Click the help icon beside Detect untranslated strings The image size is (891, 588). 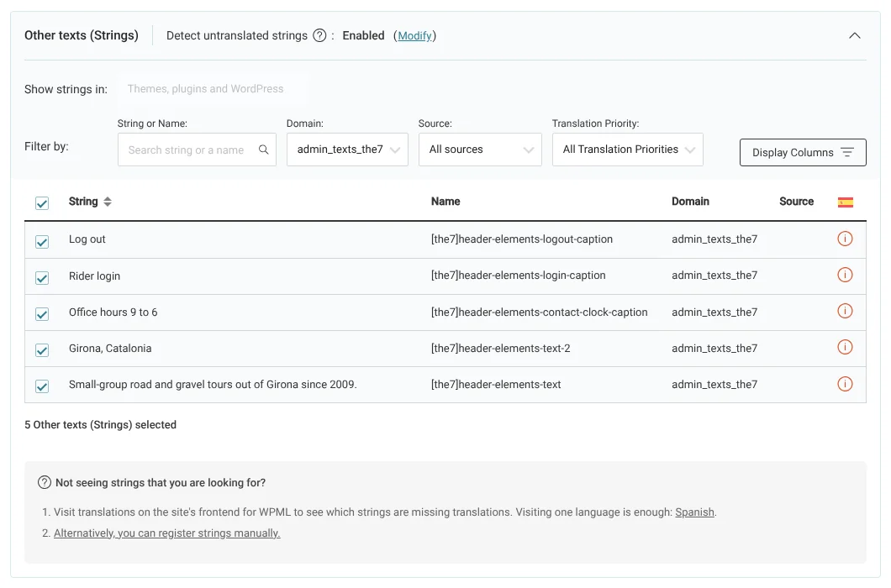point(320,36)
